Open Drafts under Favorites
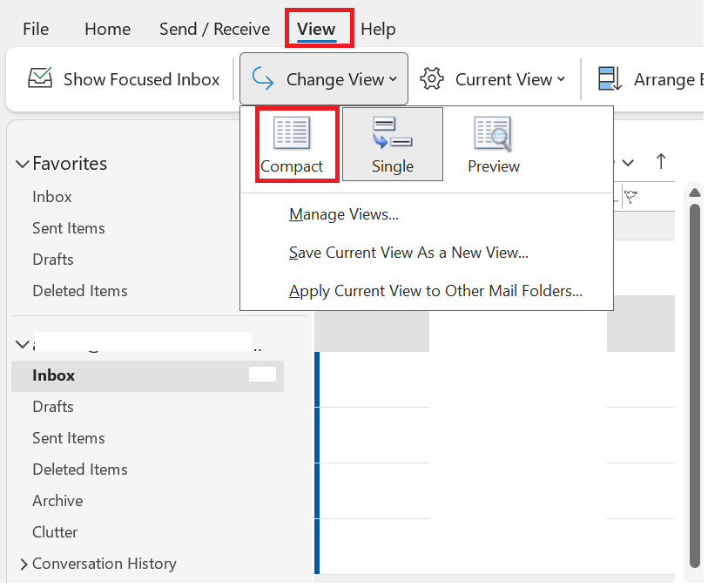 click(53, 260)
